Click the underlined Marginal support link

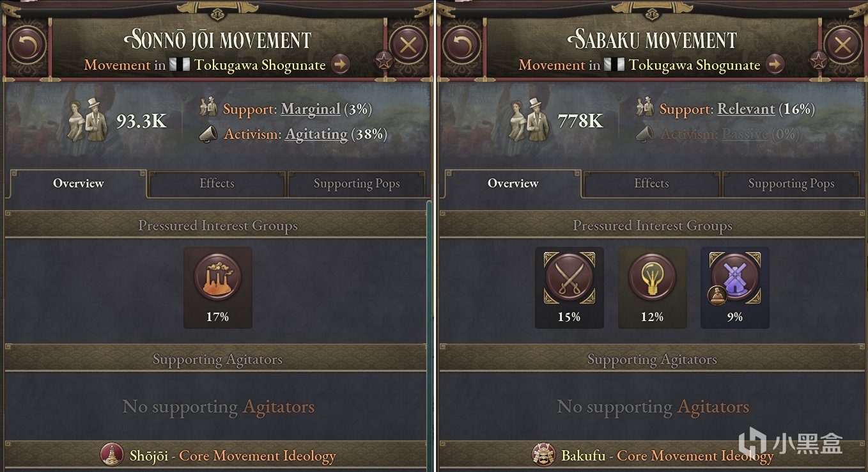[x=311, y=109]
